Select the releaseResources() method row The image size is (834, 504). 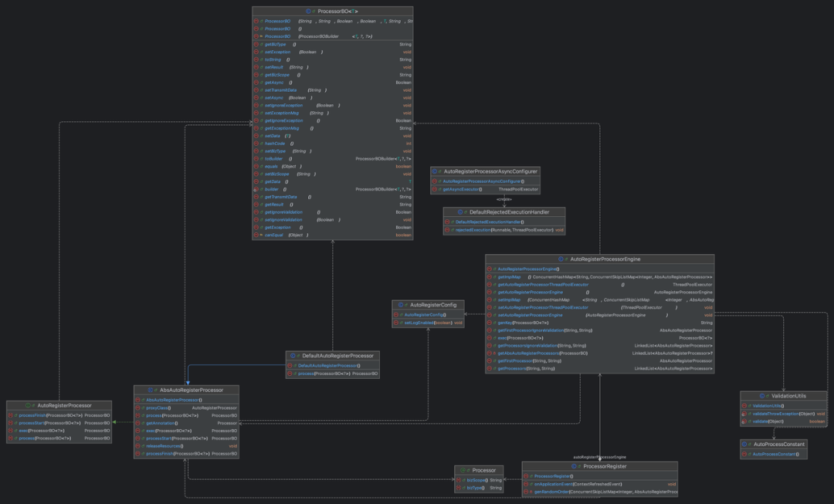coord(186,446)
